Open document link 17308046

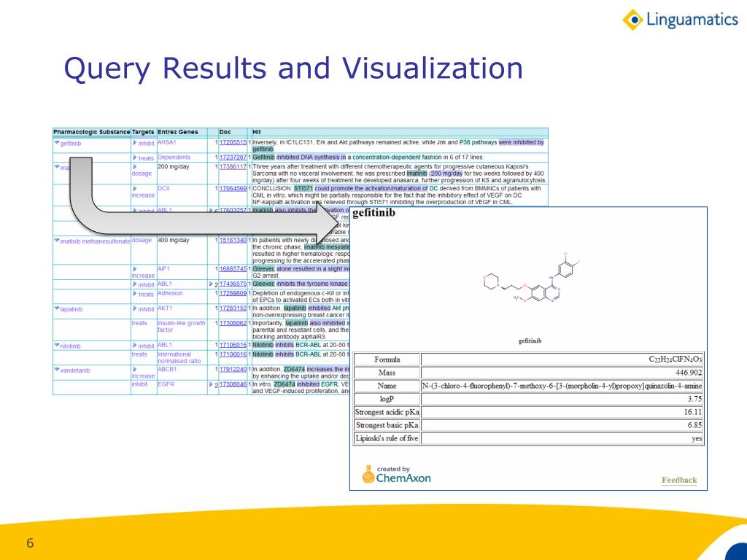pyautogui.click(x=233, y=384)
